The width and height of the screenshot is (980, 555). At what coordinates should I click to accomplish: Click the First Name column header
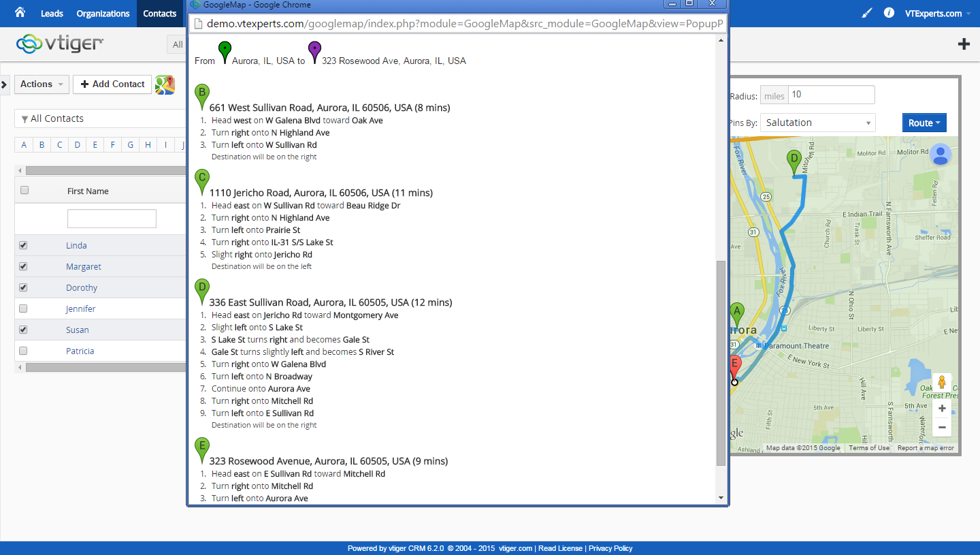point(88,191)
